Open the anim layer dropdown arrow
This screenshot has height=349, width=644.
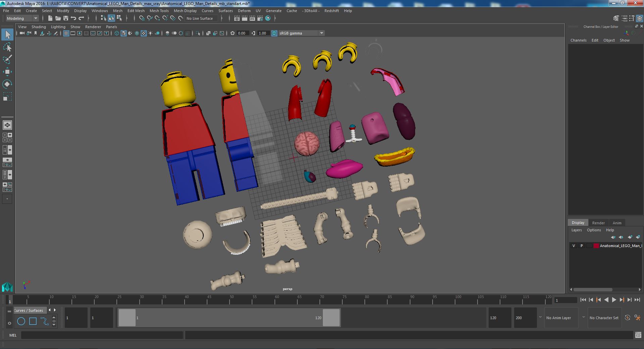[540, 317]
